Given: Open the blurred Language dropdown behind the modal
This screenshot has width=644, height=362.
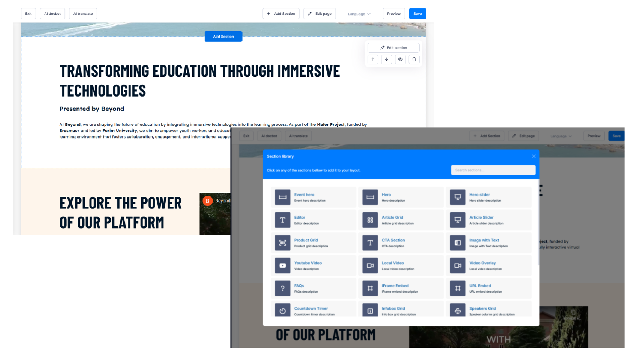Looking at the screenshot, I should pyautogui.click(x=561, y=136).
